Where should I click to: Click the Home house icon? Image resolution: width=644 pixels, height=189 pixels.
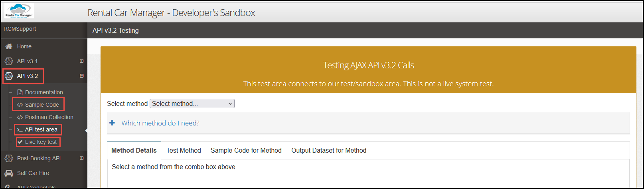pos(9,46)
